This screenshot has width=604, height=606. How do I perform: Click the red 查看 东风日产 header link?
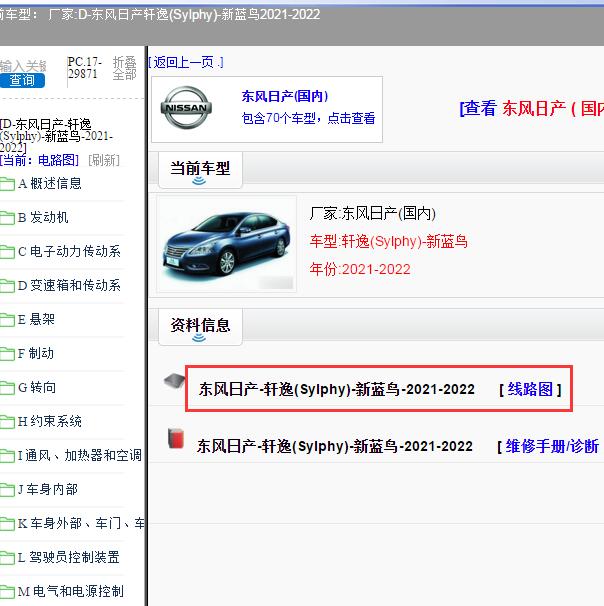(532, 108)
